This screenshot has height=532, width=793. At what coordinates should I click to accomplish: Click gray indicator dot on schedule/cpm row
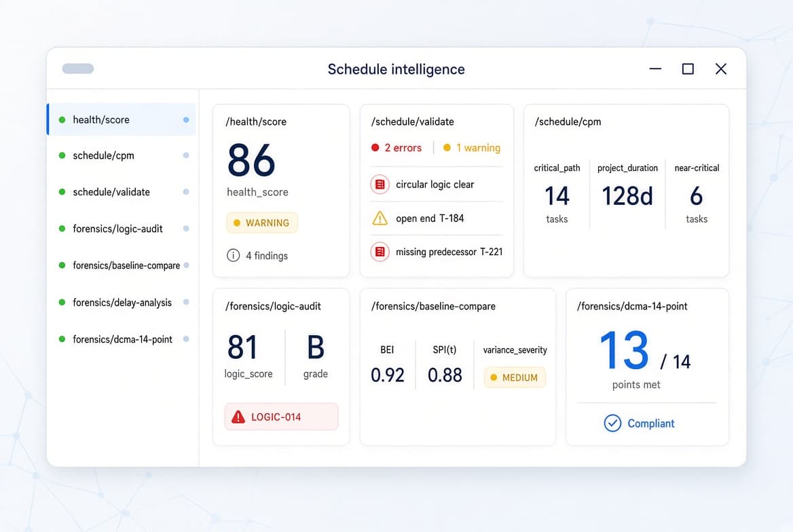coord(186,155)
